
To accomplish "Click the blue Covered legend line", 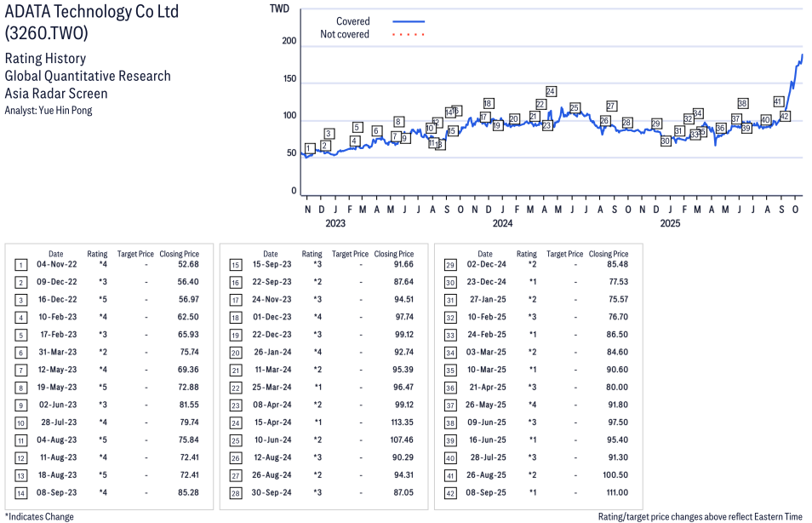I will click(x=409, y=21).
